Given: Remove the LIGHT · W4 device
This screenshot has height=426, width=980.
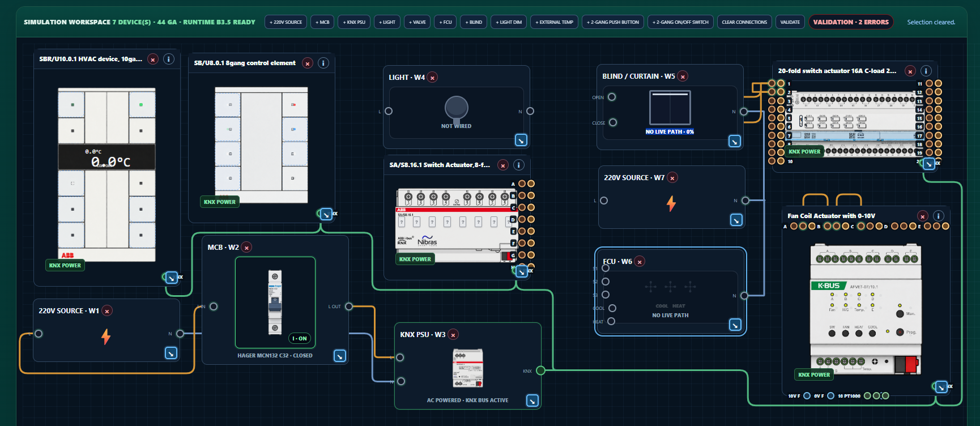Looking at the screenshot, I should 432,78.
